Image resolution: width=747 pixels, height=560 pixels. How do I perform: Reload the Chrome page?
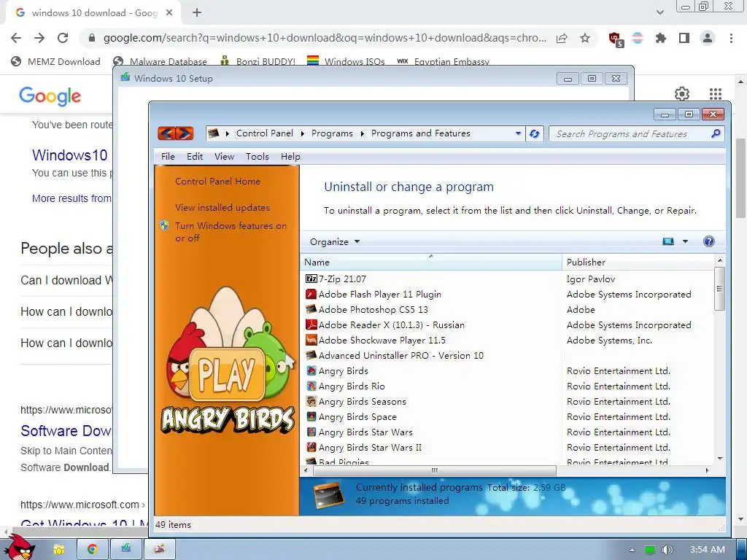(x=63, y=38)
